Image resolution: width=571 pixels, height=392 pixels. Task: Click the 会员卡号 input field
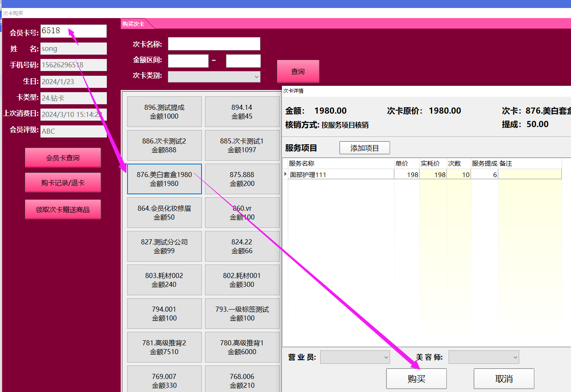tap(73, 31)
